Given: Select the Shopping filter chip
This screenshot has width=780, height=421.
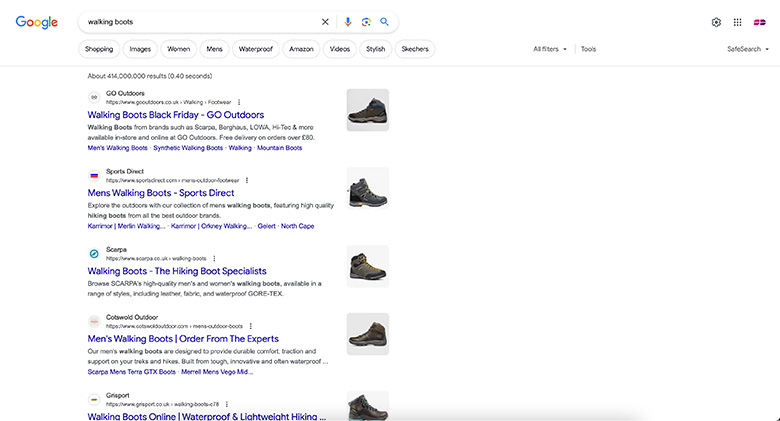Looking at the screenshot, I should [99, 49].
